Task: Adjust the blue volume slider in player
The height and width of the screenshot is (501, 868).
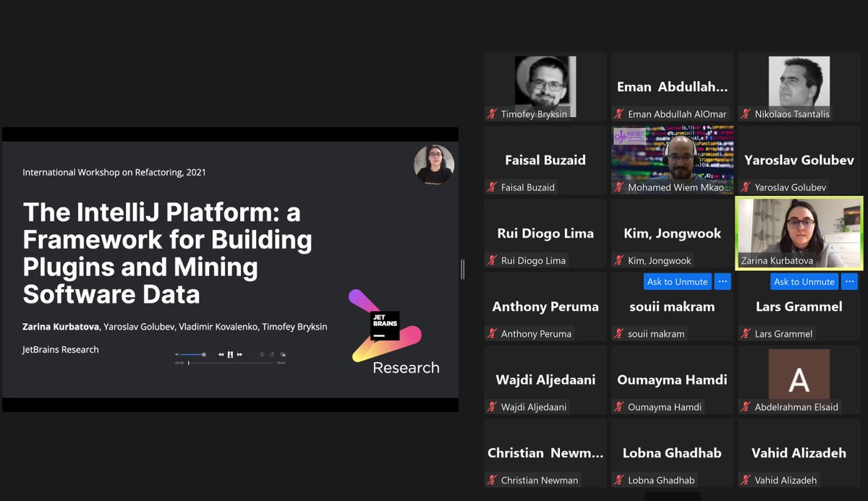Action: [193, 354]
